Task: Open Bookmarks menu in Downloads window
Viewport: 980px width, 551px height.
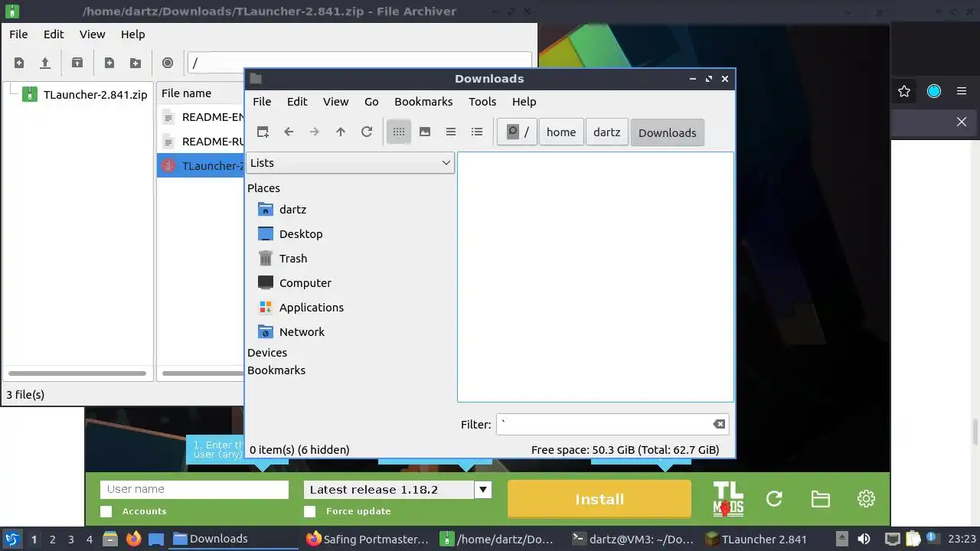Action: pos(423,102)
